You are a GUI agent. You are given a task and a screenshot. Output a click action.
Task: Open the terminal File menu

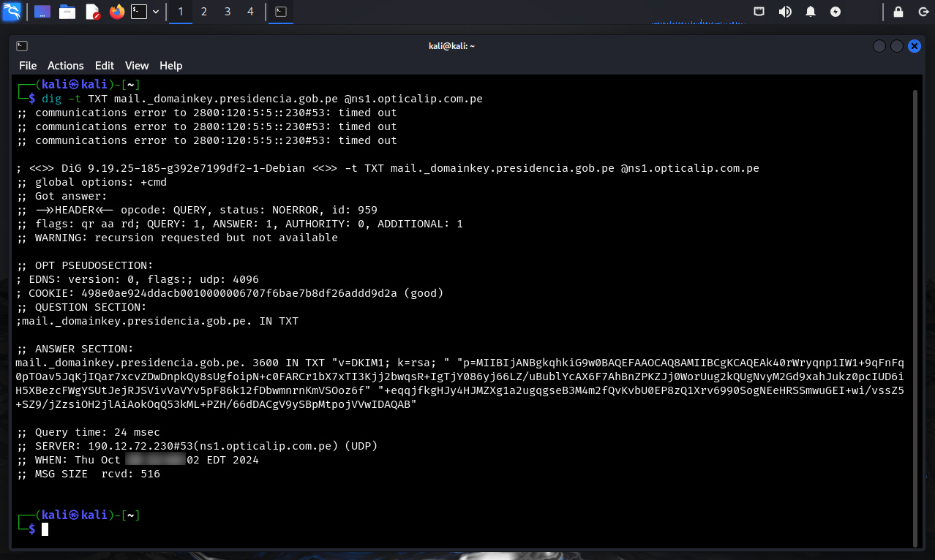point(28,66)
